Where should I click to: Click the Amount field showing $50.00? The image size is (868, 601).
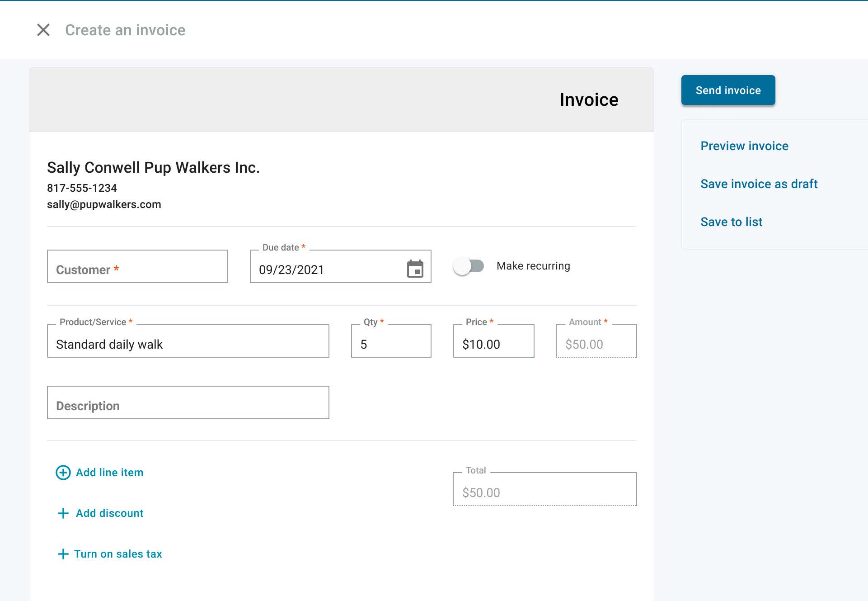[x=596, y=341]
